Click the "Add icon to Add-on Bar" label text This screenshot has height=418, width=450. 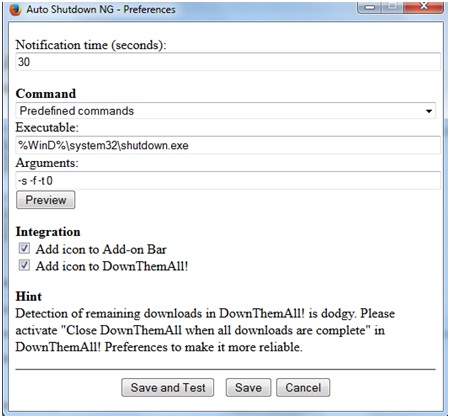click(101, 249)
